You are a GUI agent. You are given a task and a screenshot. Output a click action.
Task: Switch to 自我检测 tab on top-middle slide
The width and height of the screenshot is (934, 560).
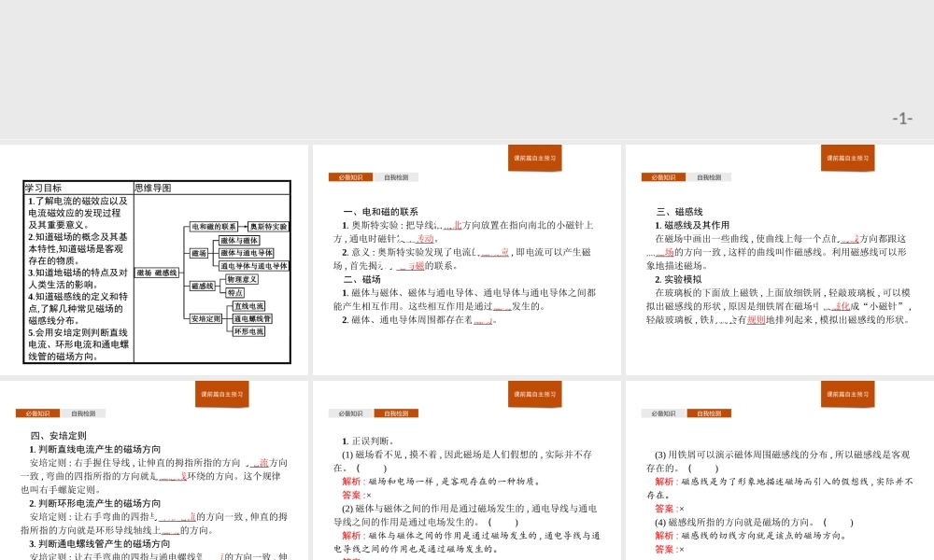coord(397,176)
